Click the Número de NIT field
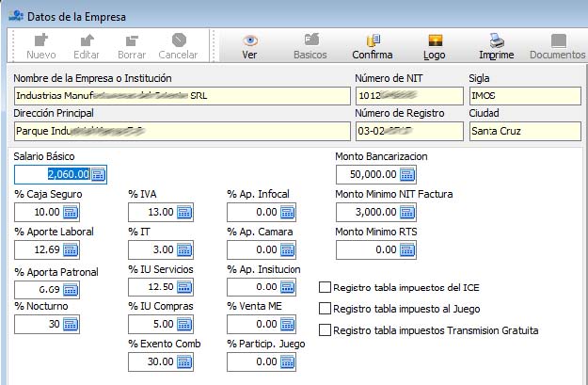This screenshot has height=385, width=588. (409, 96)
